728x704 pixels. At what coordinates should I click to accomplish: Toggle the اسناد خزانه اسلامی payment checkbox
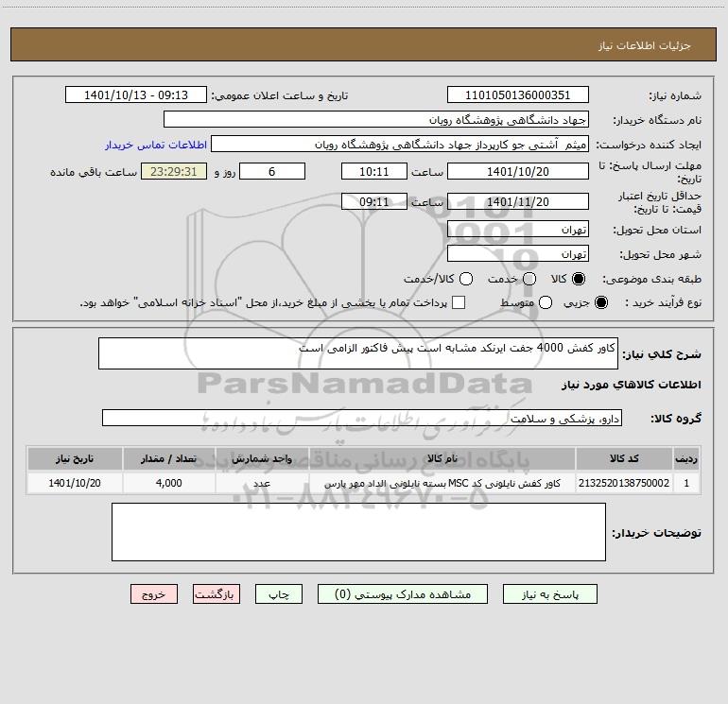coord(459,302)
